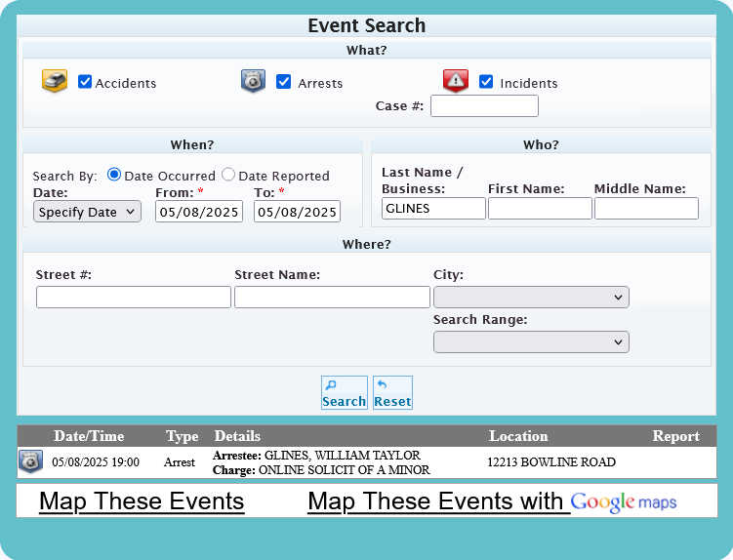The height and width of the screenshot is (560, 733).
Task: Click the Accidents car icon
Action: 55,82
